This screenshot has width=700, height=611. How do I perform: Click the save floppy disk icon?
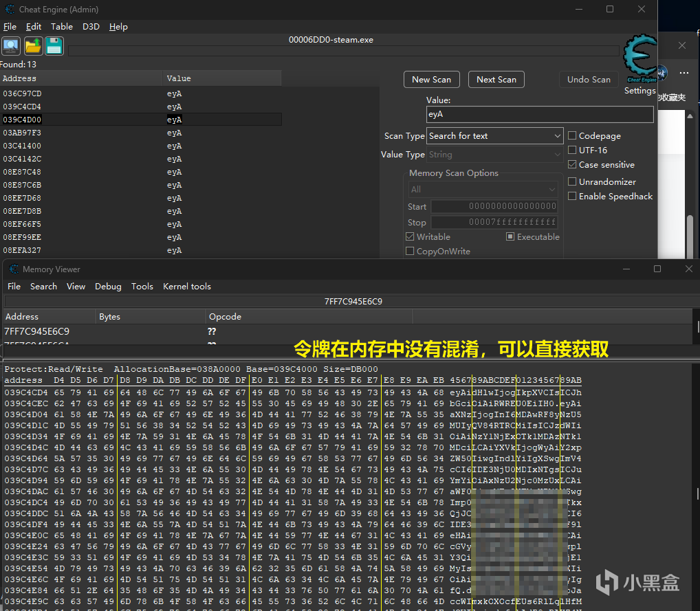pos(54,46)
